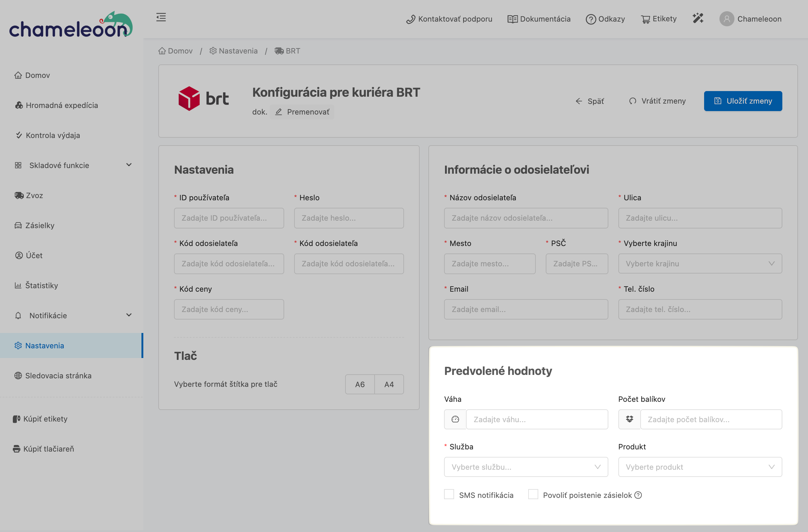Collapse the sidebar with the menu-fold icon
Screen dimensions: 808x532
pyautogui.click(x=161, y=17)
